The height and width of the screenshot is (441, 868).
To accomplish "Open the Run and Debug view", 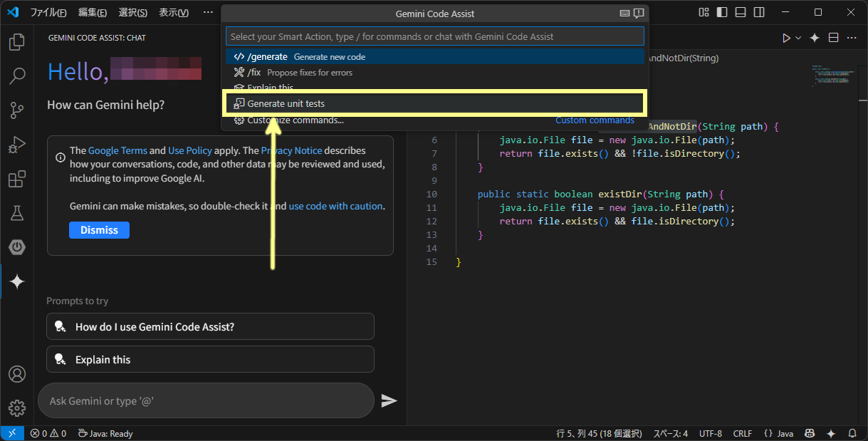I will [16, 145].
